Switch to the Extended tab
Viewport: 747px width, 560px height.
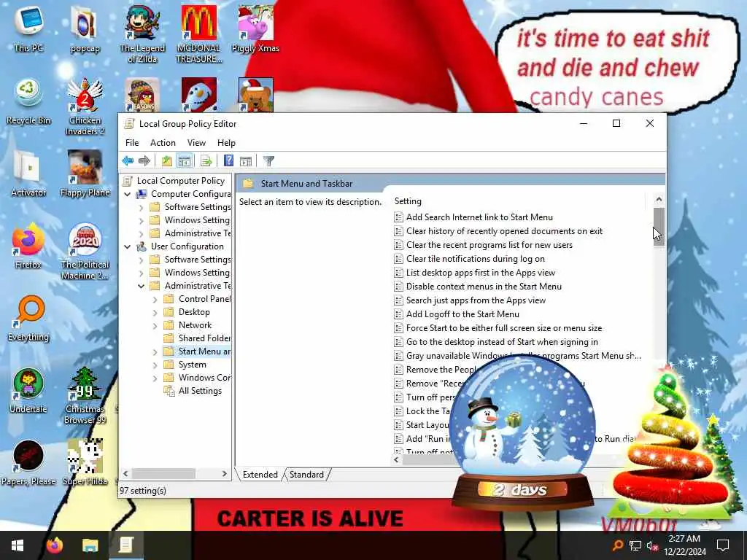pos(260,474)
